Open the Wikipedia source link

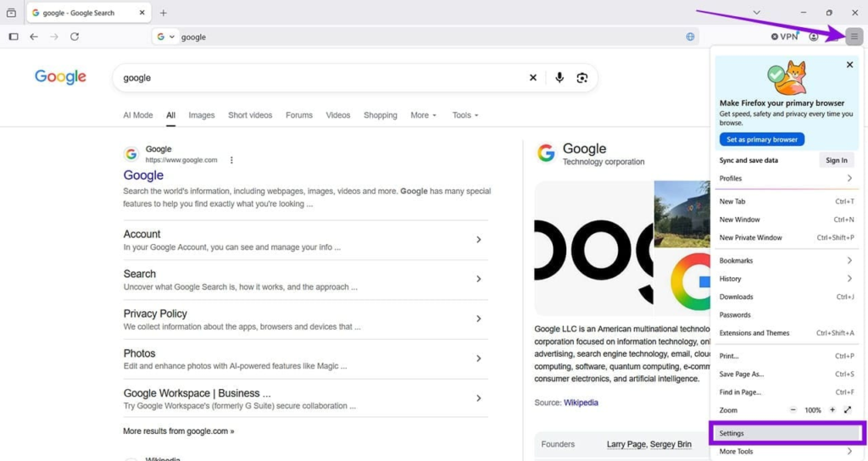tap(581, 403)
